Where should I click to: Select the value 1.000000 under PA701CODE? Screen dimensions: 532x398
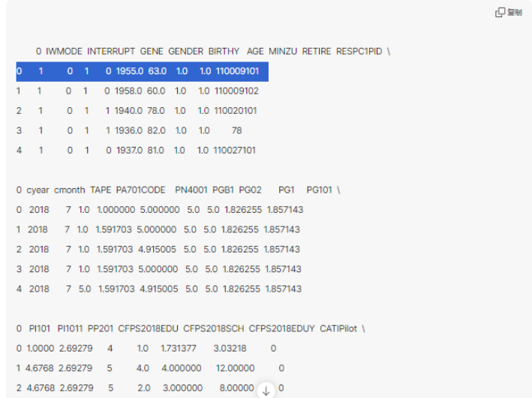[116, 210]
